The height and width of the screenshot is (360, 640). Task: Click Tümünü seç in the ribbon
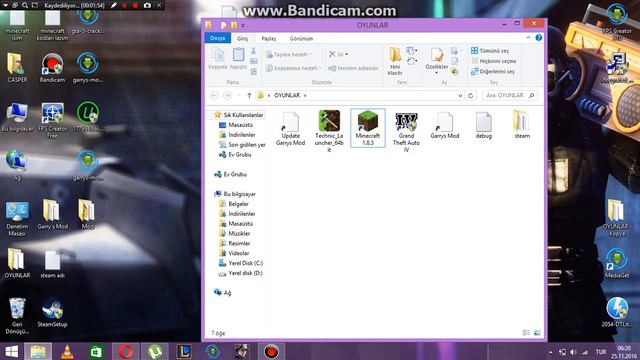tap(490, 51)
